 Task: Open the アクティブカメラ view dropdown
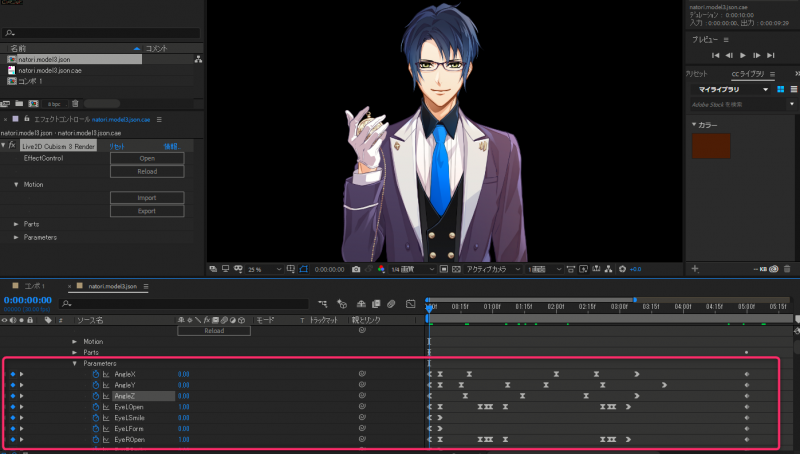point(493,269)
